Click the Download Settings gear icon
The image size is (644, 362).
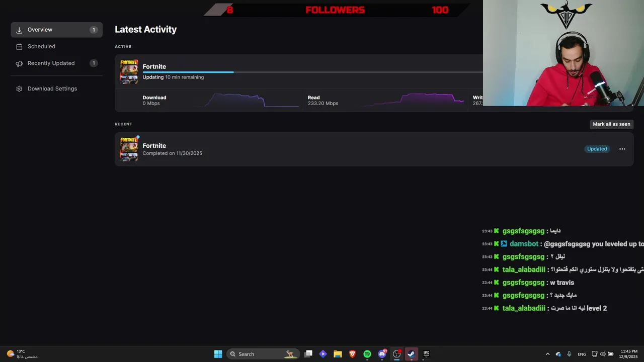click(x=19, y=89)
